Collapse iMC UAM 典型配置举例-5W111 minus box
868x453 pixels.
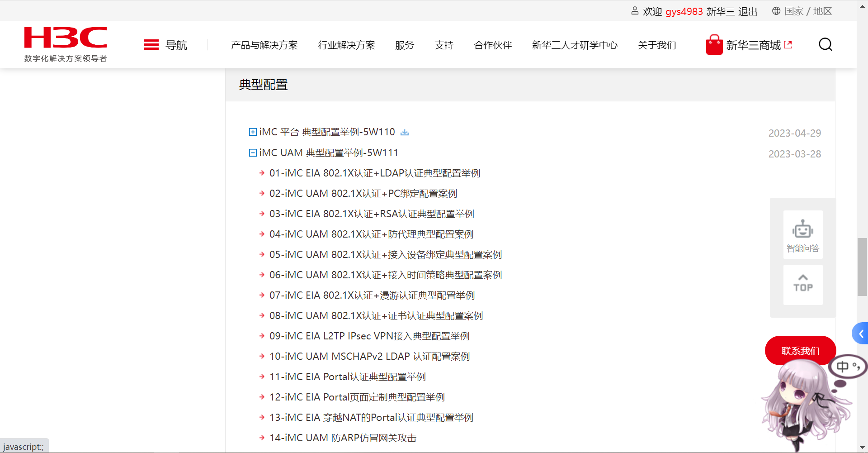click(x=253, y=153)
